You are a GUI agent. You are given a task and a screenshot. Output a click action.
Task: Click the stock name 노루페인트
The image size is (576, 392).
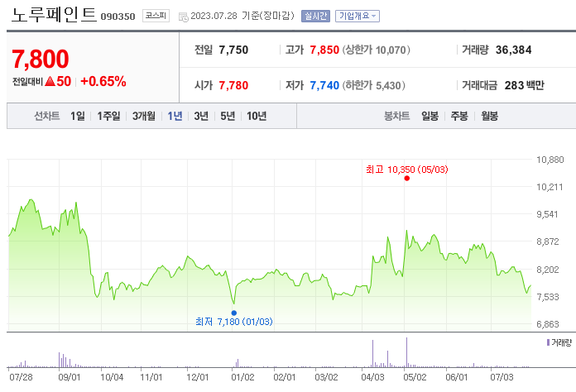tap(54, 15)
